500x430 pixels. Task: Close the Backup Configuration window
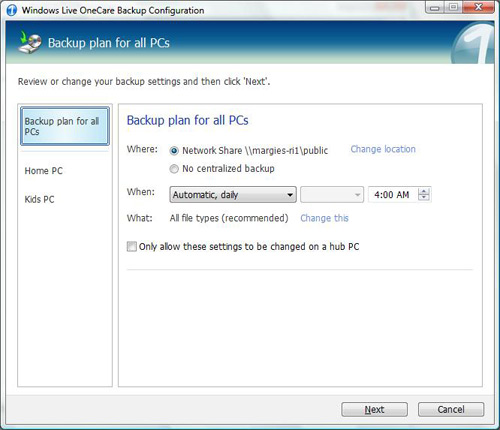point(479,7)
